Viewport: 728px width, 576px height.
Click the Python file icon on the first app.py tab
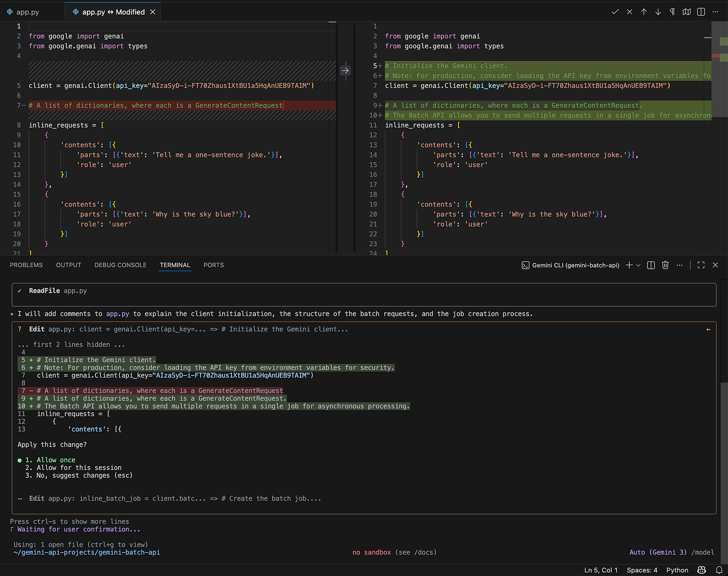(9, 12)
